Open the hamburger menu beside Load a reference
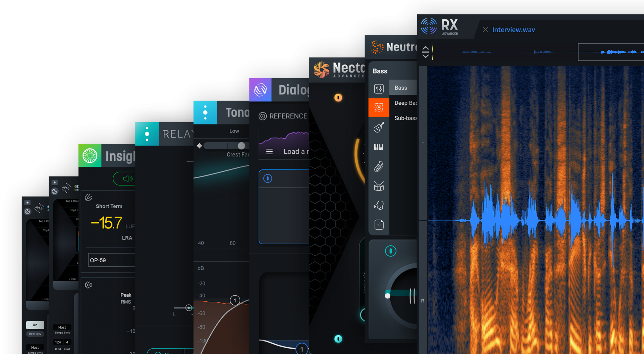Screen dimensions: 644x354 [x=269, y=152]
